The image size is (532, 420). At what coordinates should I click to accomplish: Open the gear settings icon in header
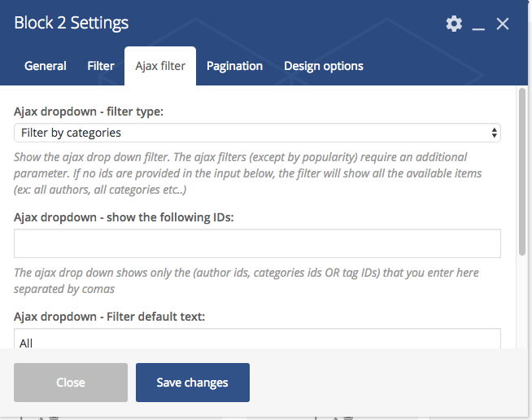[454, 24]
